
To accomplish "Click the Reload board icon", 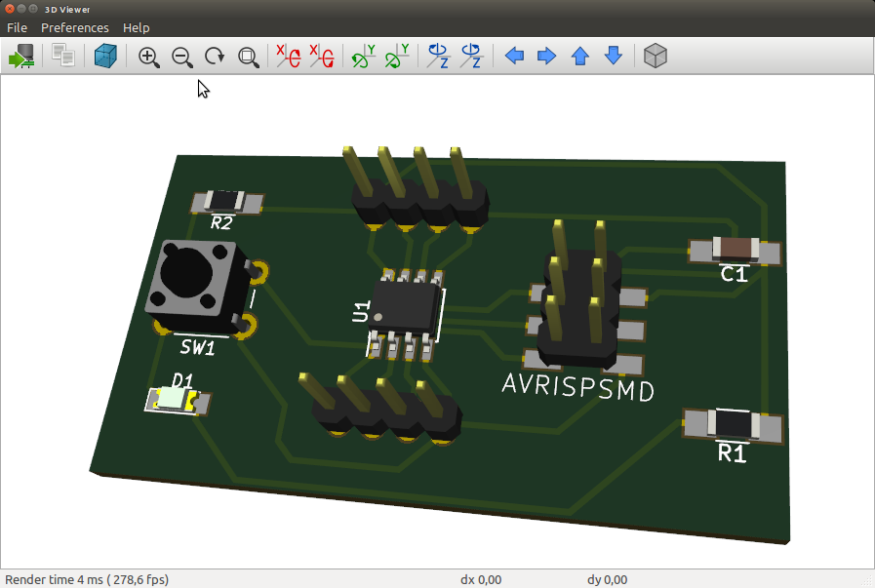I will coord(21,57).
